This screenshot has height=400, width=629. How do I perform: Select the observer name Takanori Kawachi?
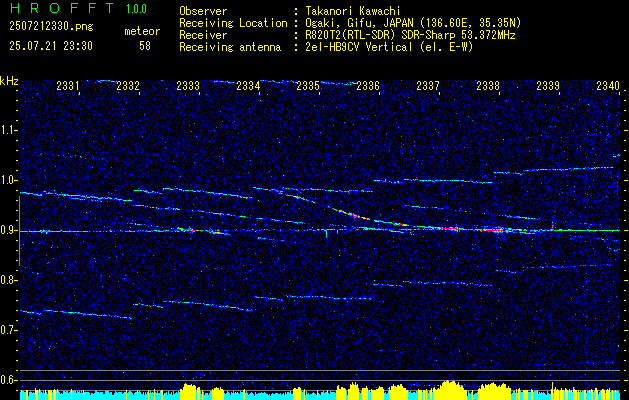click(353, 11)
